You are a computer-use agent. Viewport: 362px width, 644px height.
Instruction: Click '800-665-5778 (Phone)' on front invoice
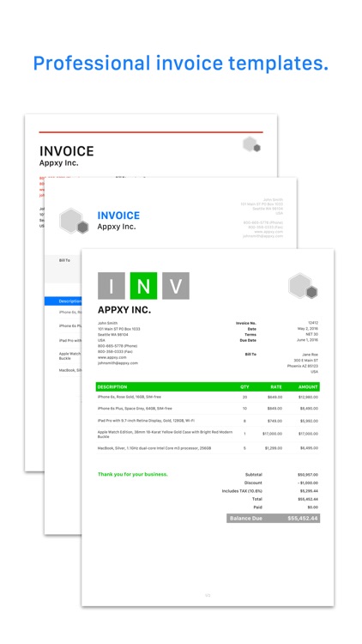[118, 346]
